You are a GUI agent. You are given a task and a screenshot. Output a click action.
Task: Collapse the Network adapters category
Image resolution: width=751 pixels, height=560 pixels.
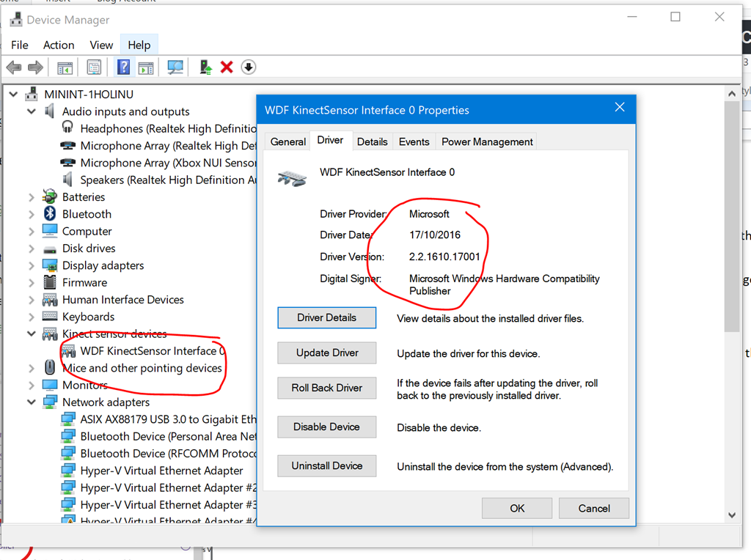coord(32,402)
